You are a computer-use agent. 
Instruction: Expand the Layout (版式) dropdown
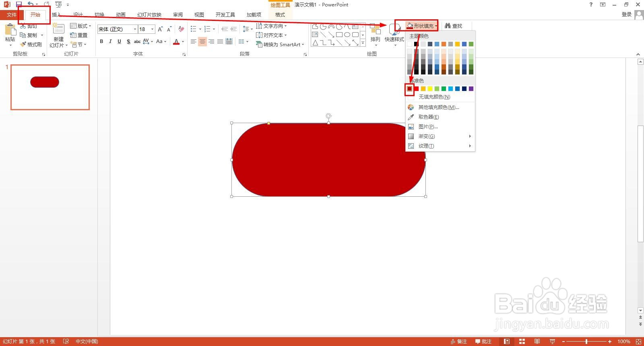pyautogui.click(x=80, y=26)
